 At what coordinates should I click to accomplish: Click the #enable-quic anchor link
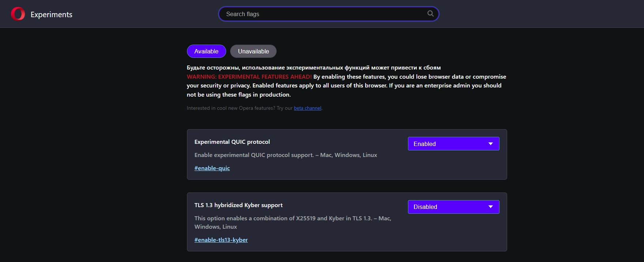(x=212, y=168)
